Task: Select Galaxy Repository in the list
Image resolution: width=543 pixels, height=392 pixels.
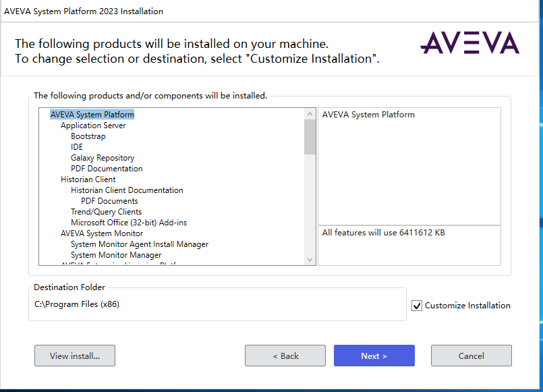Action: point(102,157)
